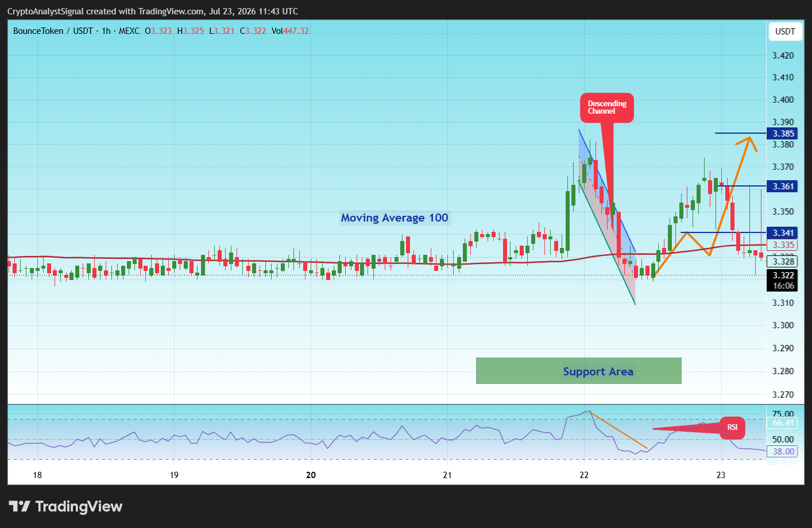Select the Descending Channel callout label
The image size is (812, 528).
[x=607, y=107]
